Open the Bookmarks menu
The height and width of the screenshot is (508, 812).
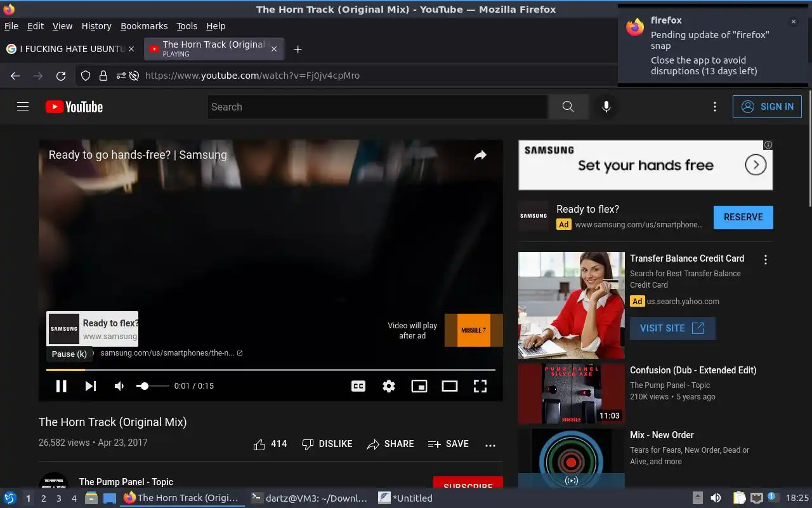click(144, 26)
